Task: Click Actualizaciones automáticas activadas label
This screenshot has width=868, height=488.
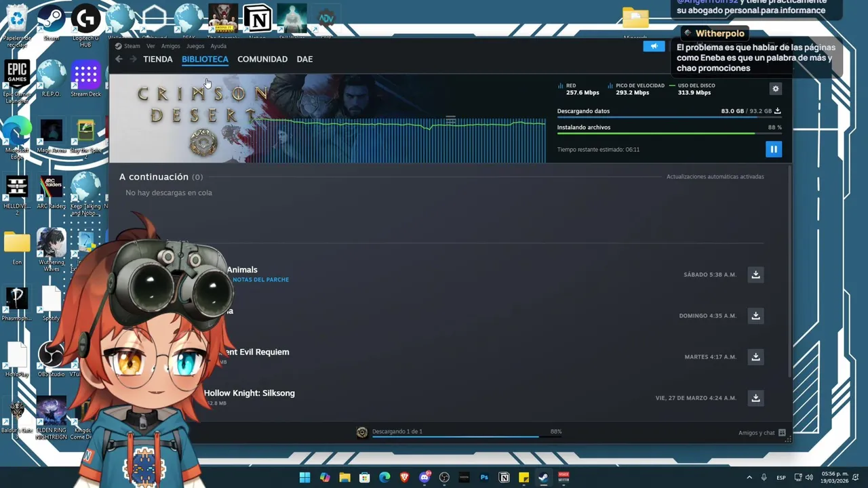Action: (715, 177)
